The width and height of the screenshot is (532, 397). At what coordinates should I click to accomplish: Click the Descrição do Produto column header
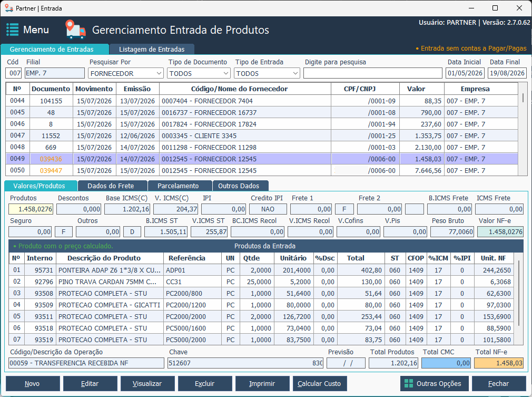tap(110, 258)
